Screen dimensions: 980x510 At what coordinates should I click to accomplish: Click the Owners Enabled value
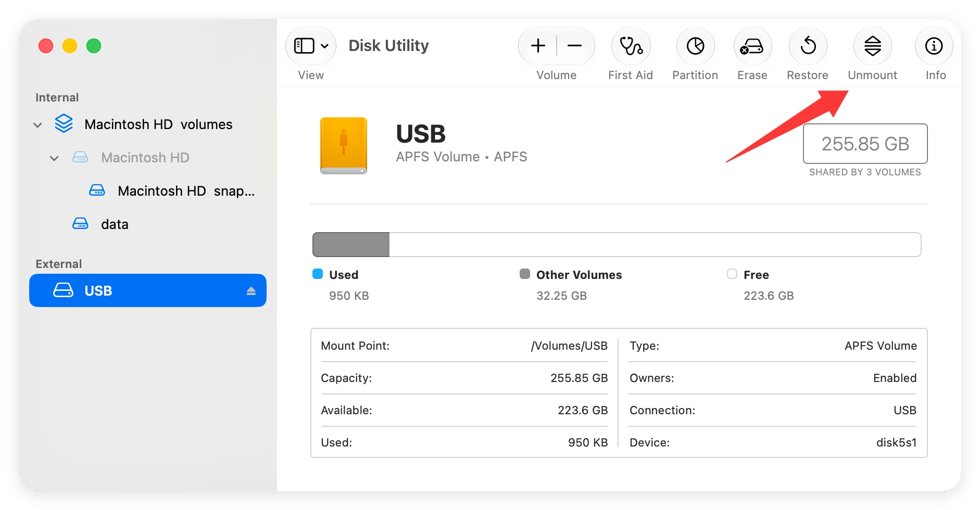click(895, 378)
